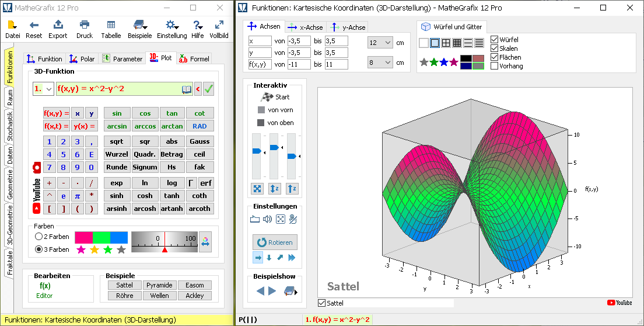
Task: Click the folder icon in Einstellungen
Action: coord(255,219)
